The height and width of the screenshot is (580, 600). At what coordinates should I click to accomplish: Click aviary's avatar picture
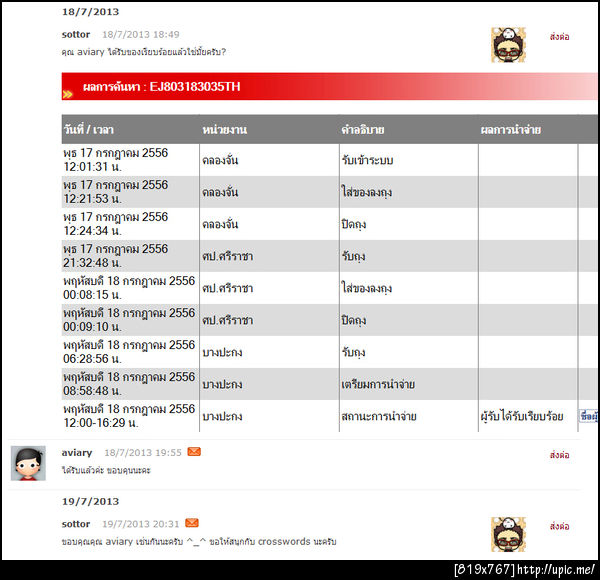(28, 463)
